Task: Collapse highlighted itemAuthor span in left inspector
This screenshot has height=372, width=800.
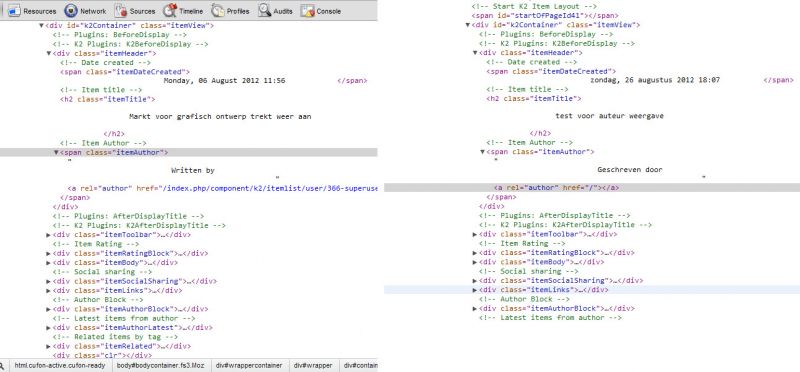Action: click(x=56, y=152)
